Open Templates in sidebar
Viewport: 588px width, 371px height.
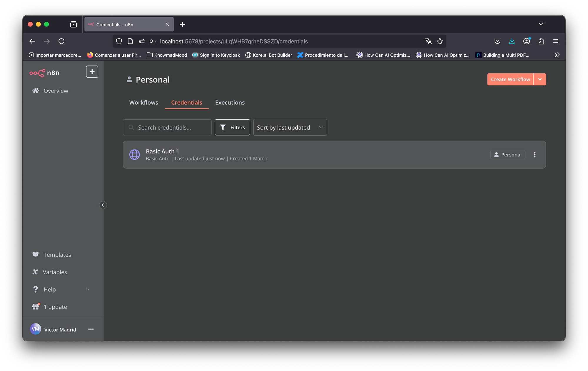click(57, 255)
